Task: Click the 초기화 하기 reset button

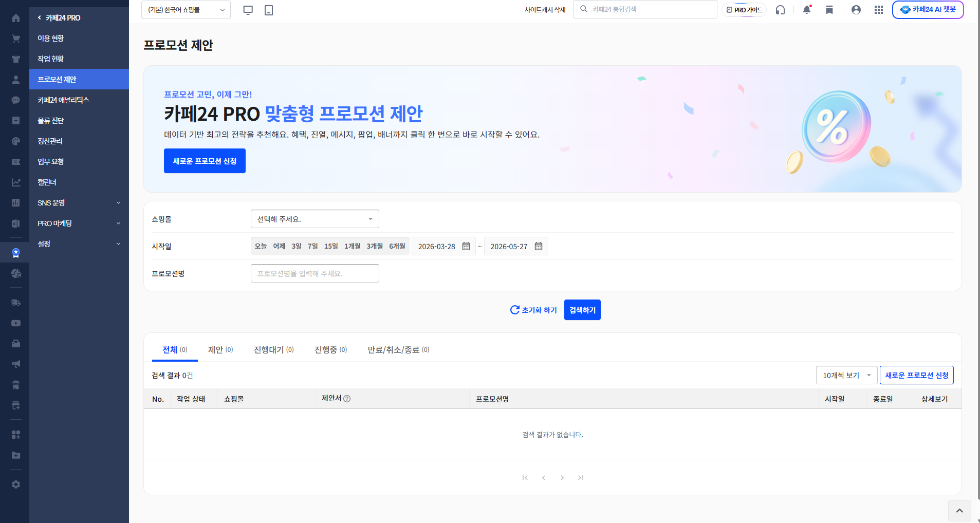Action: [533, 310]
